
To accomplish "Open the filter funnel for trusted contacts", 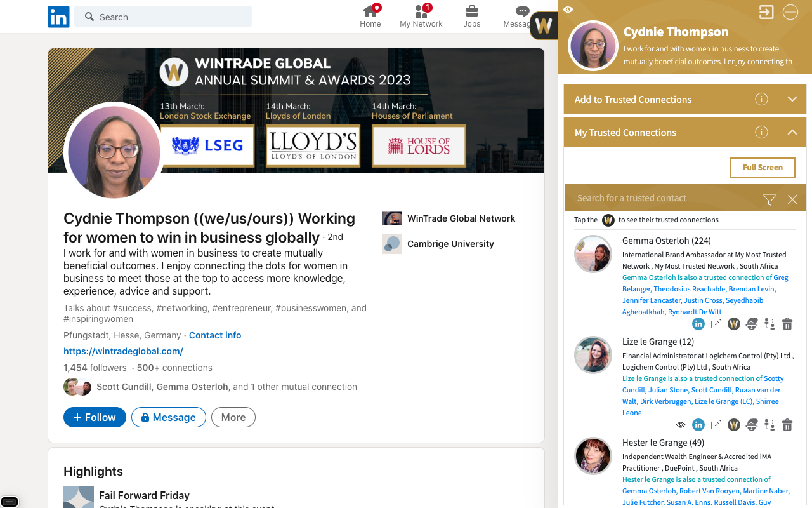I will [769, 199].
